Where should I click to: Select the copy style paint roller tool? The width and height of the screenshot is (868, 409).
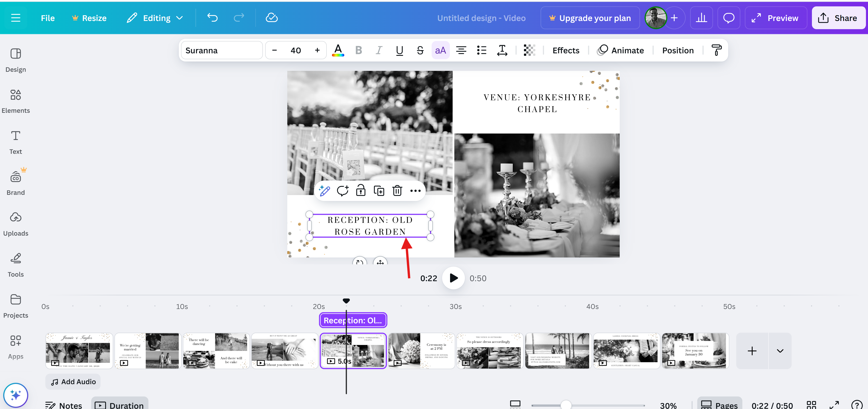tap(716, 50)
